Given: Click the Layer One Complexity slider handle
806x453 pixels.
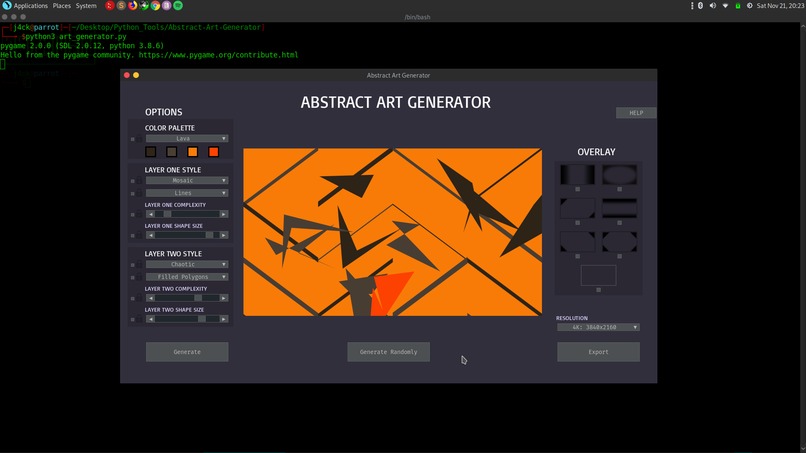Looking at the screenshot, I should point(168,214).
